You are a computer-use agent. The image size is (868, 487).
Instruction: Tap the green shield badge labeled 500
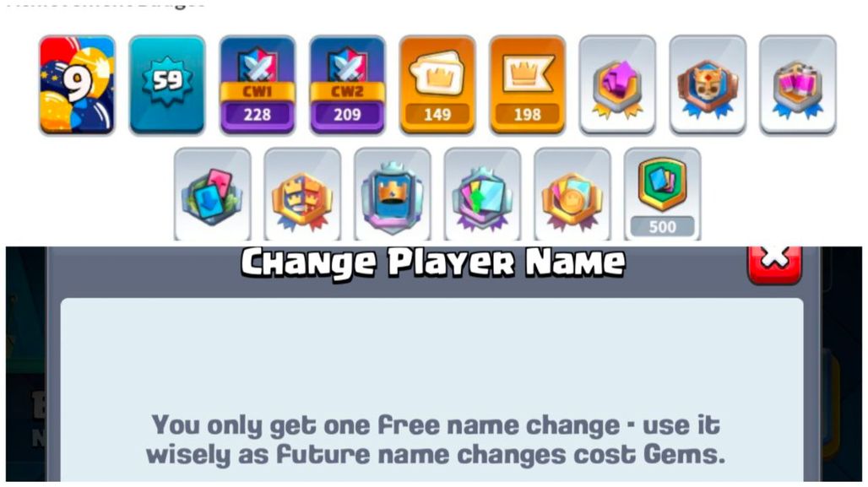[663, 195]
